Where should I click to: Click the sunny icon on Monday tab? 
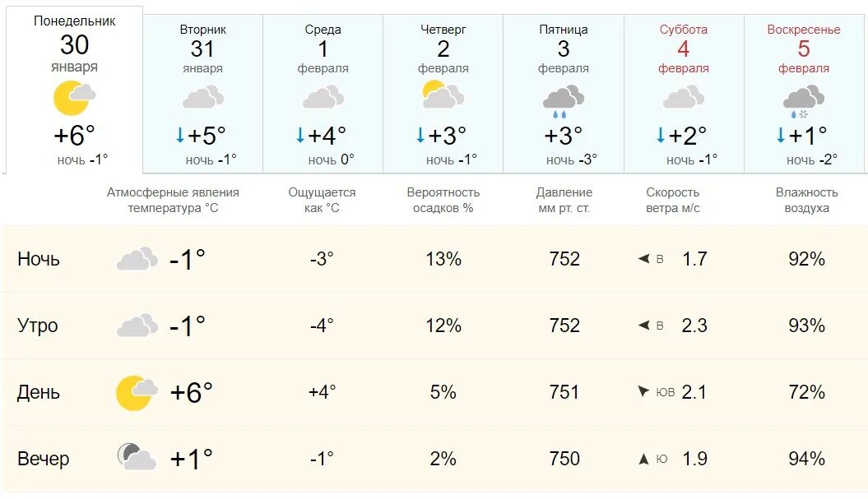pyautogui.click(x=74, y=98)
